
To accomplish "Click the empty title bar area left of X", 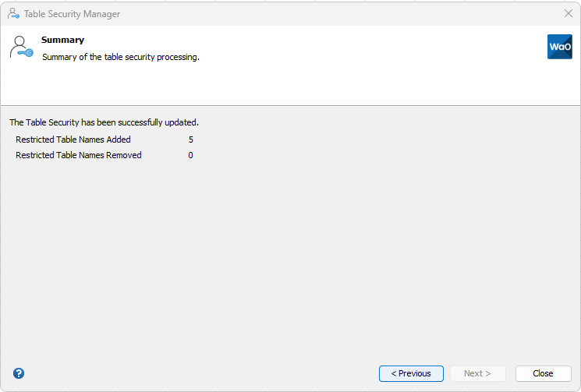I will 351,14.
